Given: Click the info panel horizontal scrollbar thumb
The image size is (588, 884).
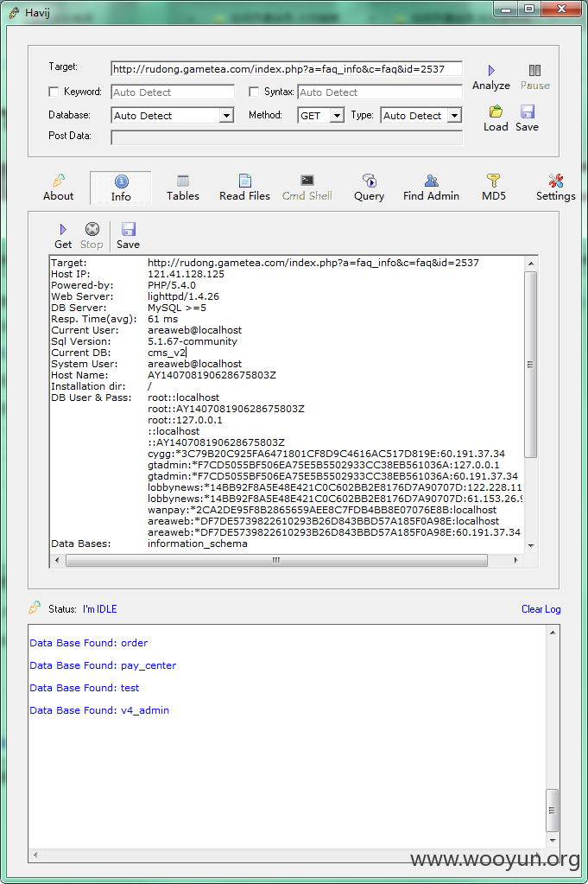Looking at the screenshot, I should [x=276, y=561].
